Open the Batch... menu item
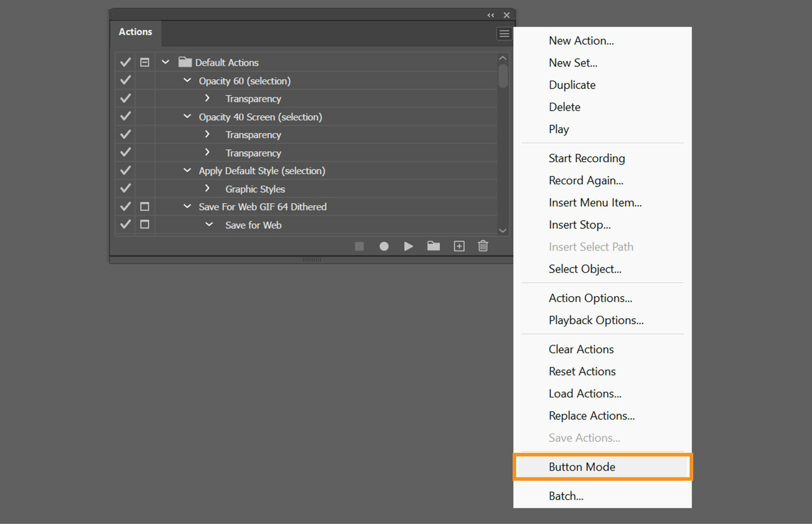Viewport: 812px width, 524px height. point(566,496)
